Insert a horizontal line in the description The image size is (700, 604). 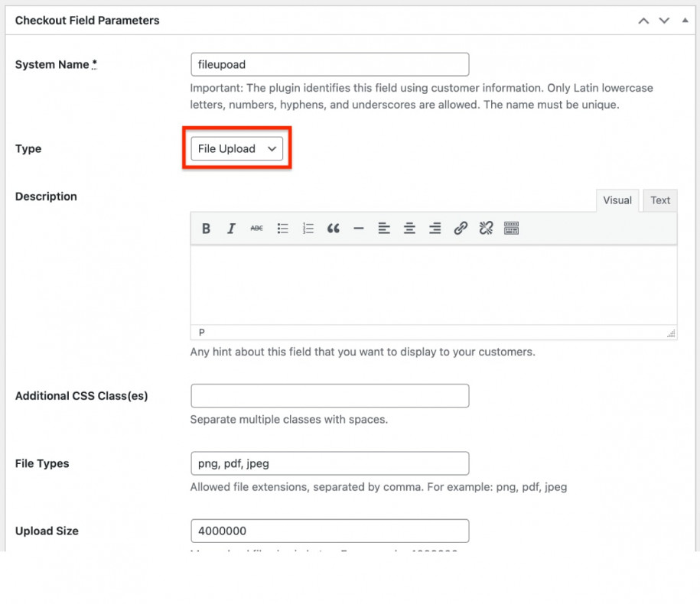tap(358, 228)
